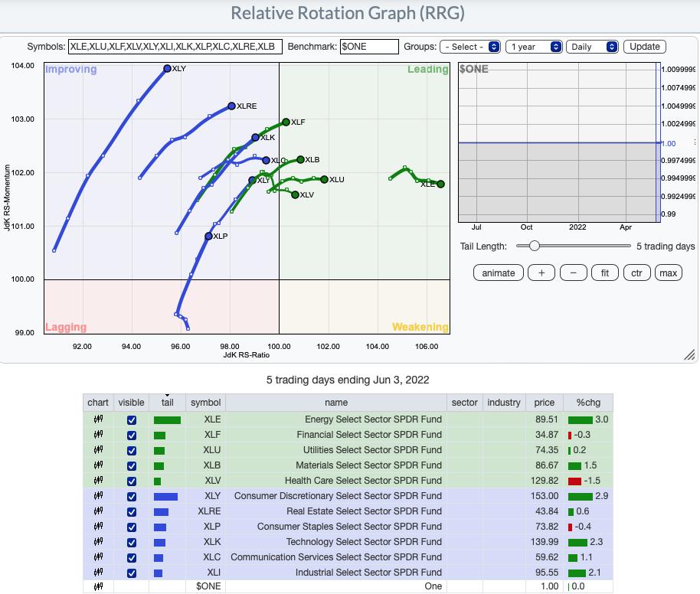Screen dimensions: 700x594
Task: Open the chart icon for XLRE row
Action: (98, 511)
